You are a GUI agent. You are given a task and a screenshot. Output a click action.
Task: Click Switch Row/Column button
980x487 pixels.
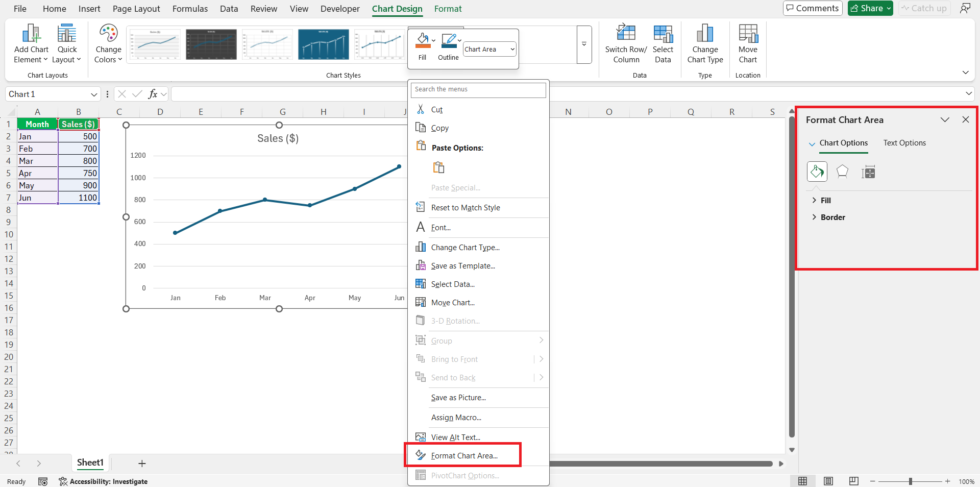(x=626, y=44)
